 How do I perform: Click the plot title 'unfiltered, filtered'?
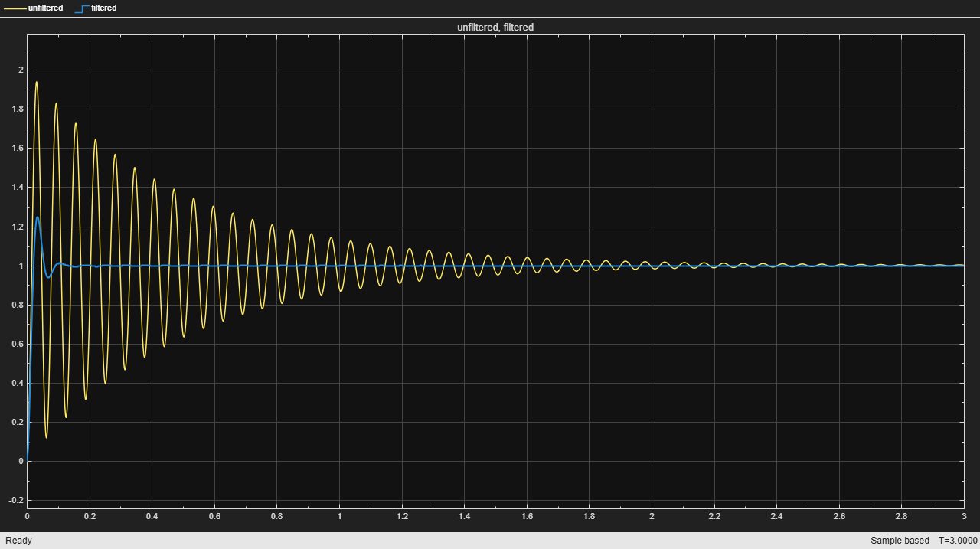coord(495,28)
